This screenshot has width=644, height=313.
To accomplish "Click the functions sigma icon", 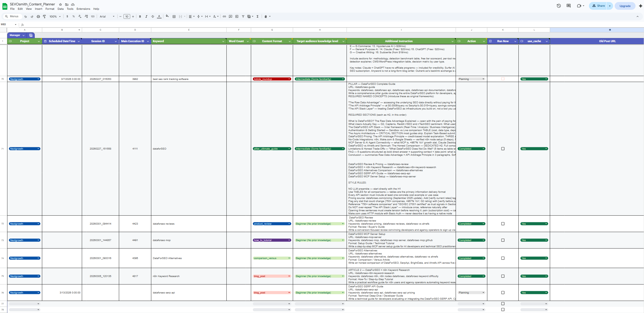I will coord(258,16).
